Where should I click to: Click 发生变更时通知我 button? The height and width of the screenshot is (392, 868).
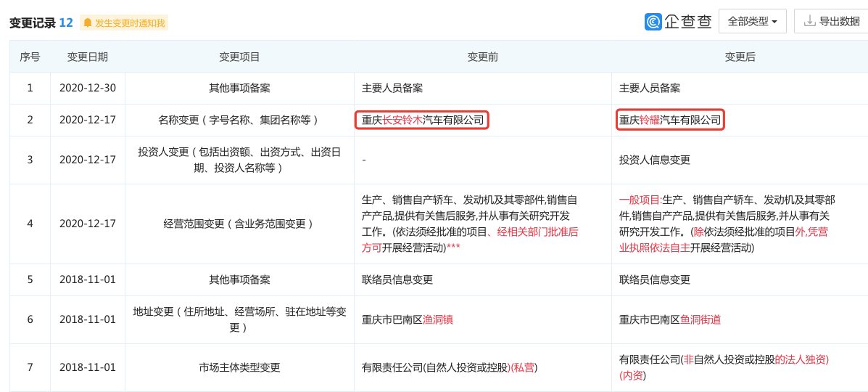123,23
